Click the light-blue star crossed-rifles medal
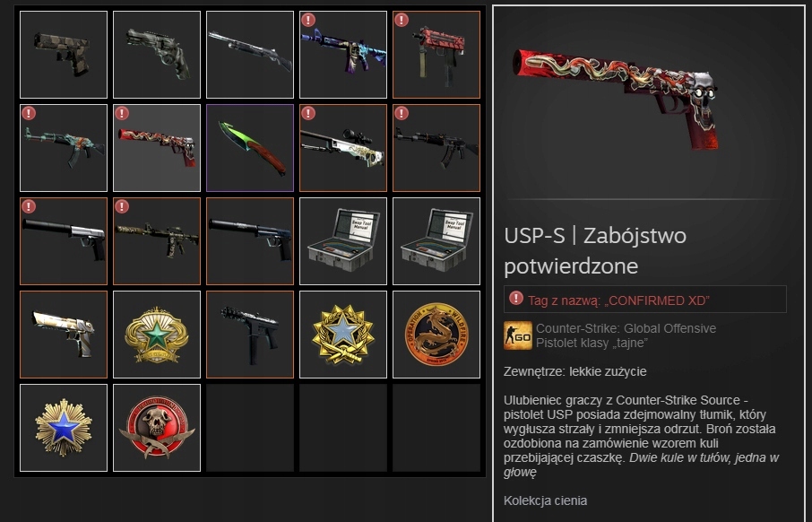Viewport: 812px width, 522px height. 343,335
